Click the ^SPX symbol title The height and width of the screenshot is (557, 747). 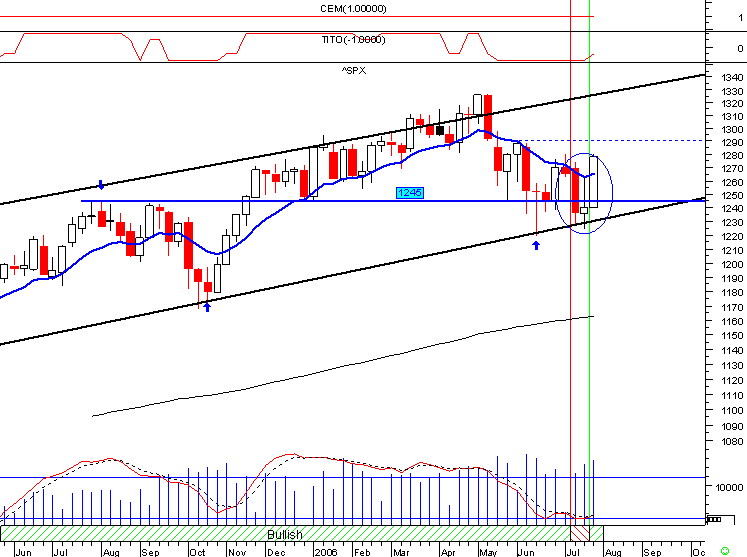coord(353,71)
